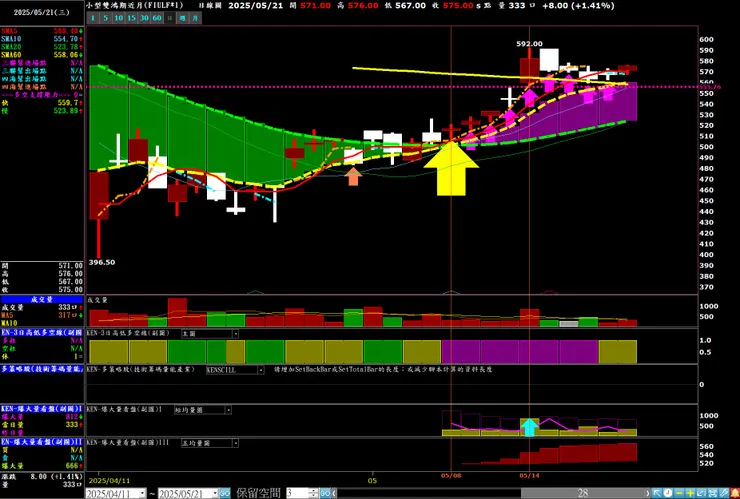Click the left arrow of the horizontal scrollbar
Screen dimensions: 740x499
(334, 493)
